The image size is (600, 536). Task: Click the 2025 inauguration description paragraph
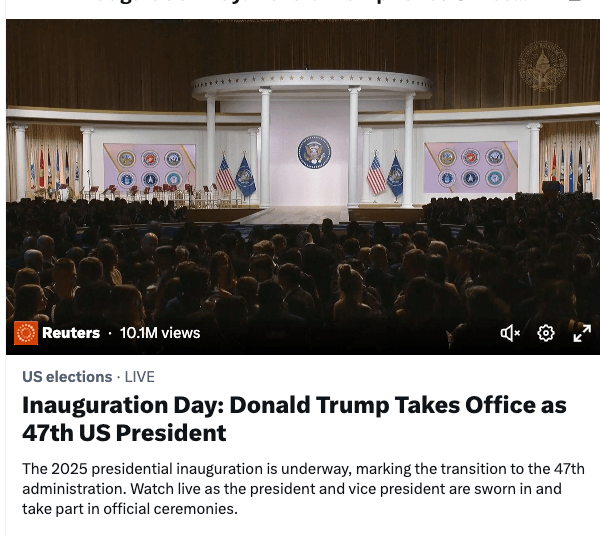pos(303,489)
